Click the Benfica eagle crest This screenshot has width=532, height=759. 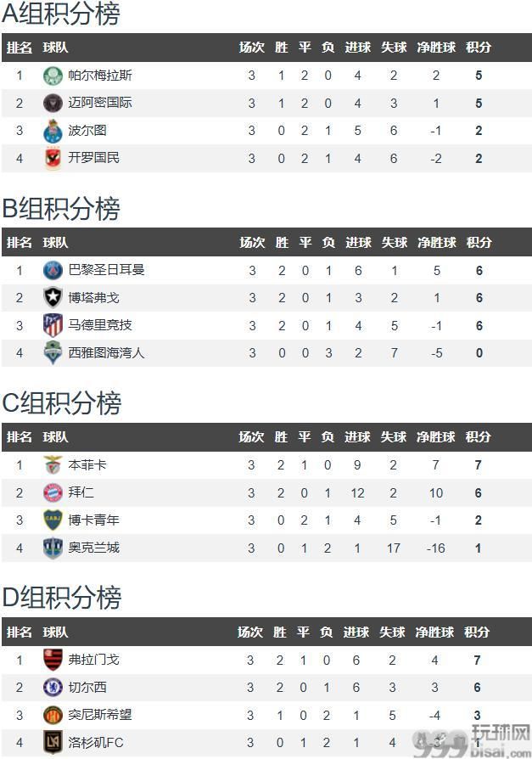click(53, 465)
